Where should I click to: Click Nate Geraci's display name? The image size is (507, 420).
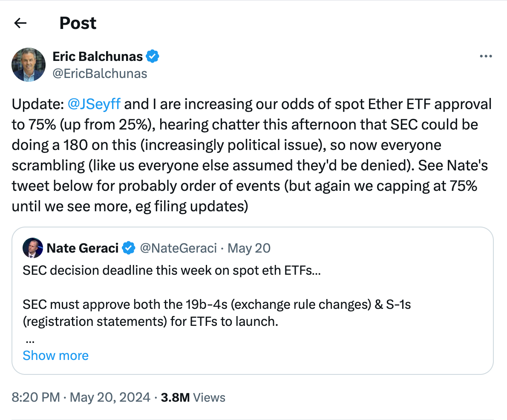pyautogui.click(x=82, y=248)
